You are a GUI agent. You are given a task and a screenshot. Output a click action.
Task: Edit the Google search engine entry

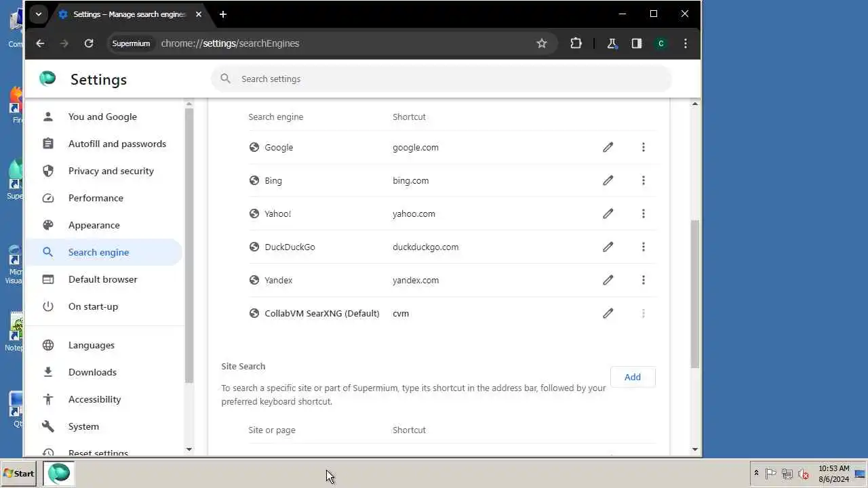[x=608, y=147]
